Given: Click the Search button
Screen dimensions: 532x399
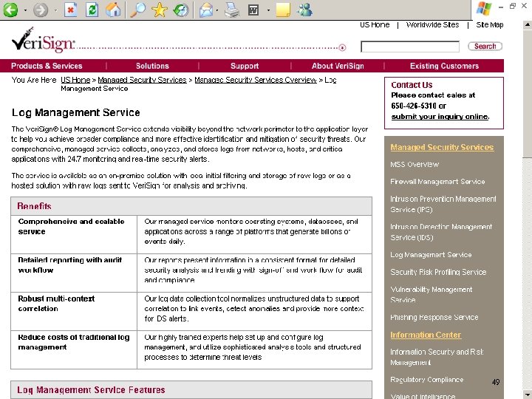Looking at the screenshot, I should (485, 46).
